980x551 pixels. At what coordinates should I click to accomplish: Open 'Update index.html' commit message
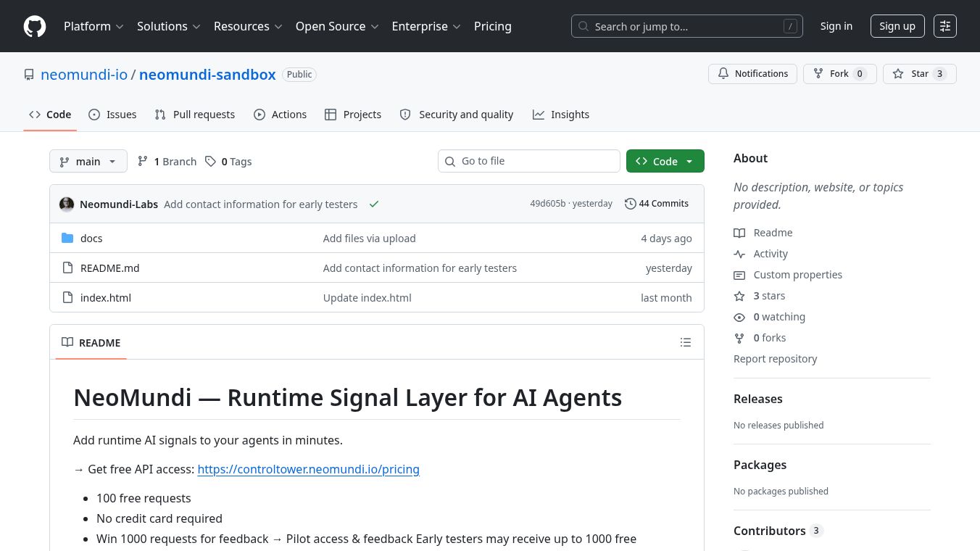point(367,297)
